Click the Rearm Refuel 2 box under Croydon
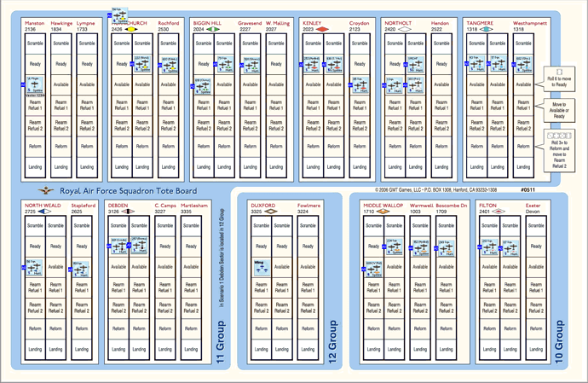The width and height of the screenshot is (588, 383). point(360,125)
